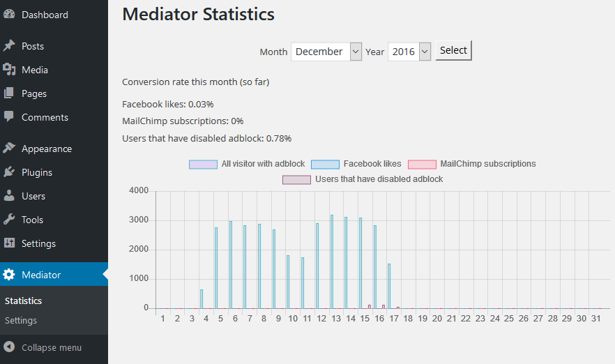Click 'Users that have disabled adblock' color swatch

296,179
